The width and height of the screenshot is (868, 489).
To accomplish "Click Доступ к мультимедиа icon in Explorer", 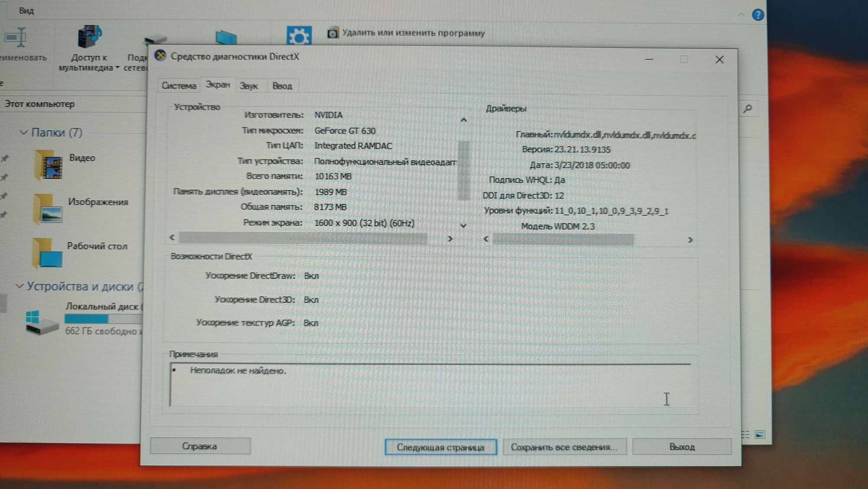I will (89, 36).
